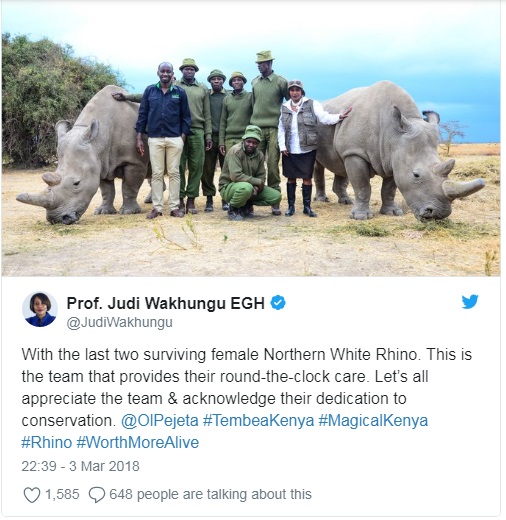Open the @OlPejeta mention

(160, 421)
